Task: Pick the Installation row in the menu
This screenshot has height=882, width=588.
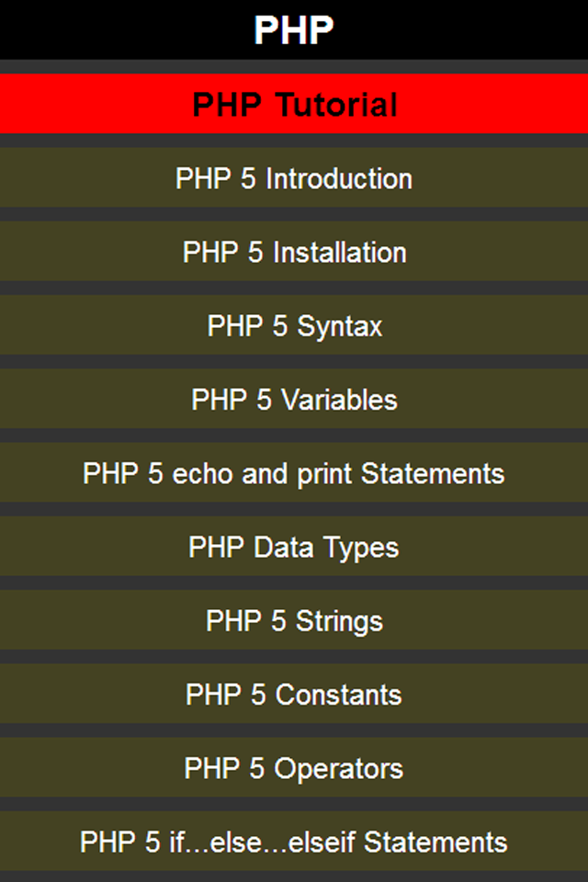Action: click(x=294, y=252)
